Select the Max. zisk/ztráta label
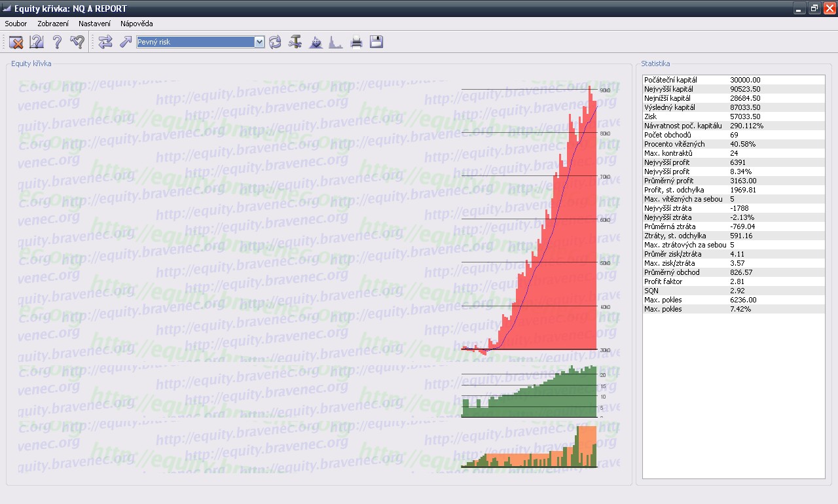The height and width of the screenshot is (504, 838). coord(669,263)
